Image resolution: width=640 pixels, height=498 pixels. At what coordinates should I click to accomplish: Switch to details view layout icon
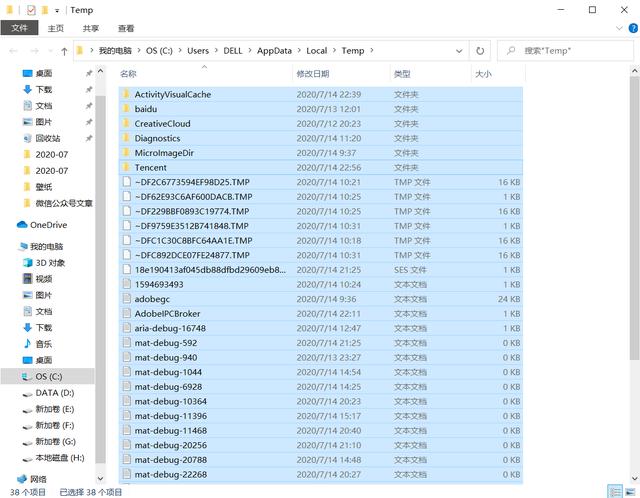click(x=615, y=491)
